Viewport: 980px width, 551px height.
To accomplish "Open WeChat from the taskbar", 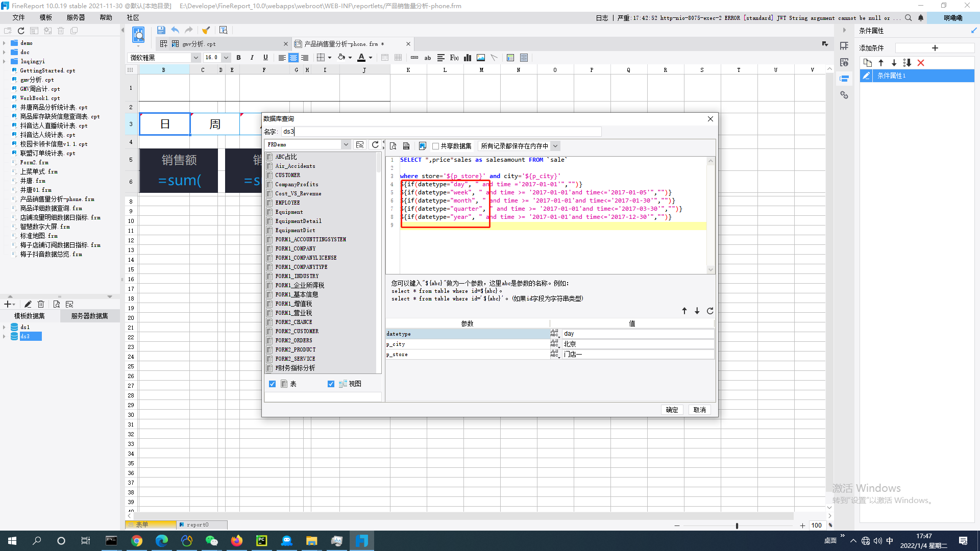I will [x=211, y=541].
